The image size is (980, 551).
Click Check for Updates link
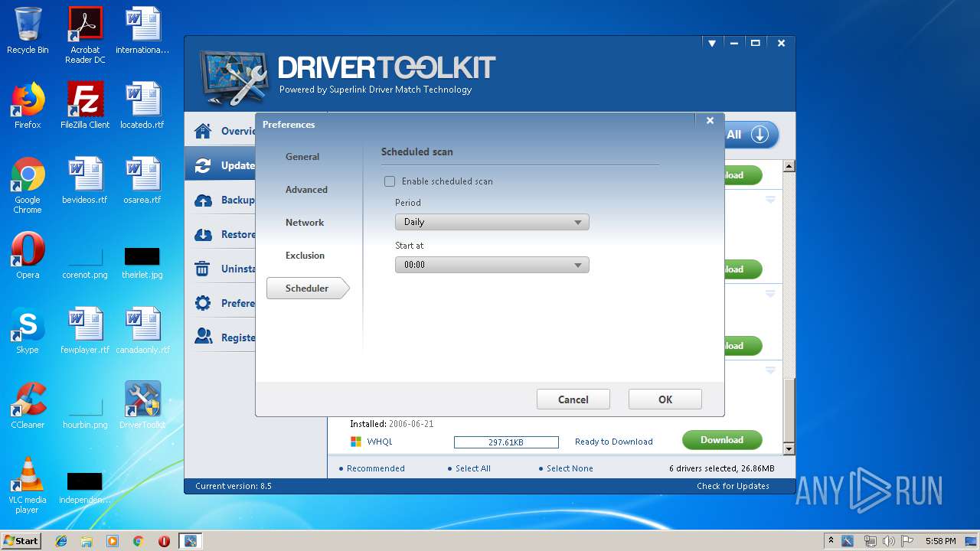pyautogui.click(x=733, y=486)
